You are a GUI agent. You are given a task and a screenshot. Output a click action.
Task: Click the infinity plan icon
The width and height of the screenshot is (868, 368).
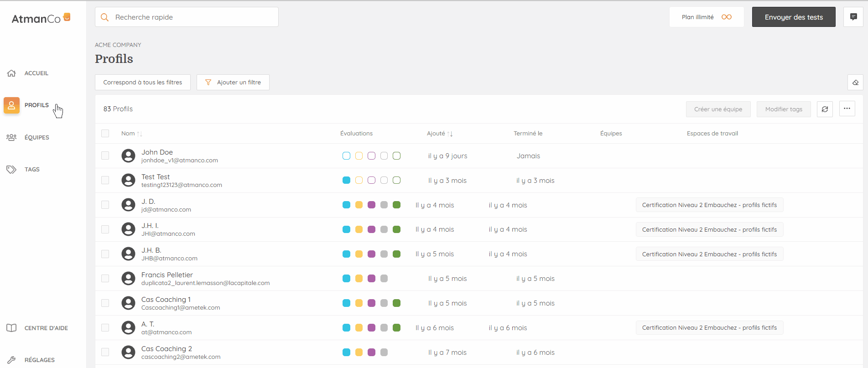727,17
